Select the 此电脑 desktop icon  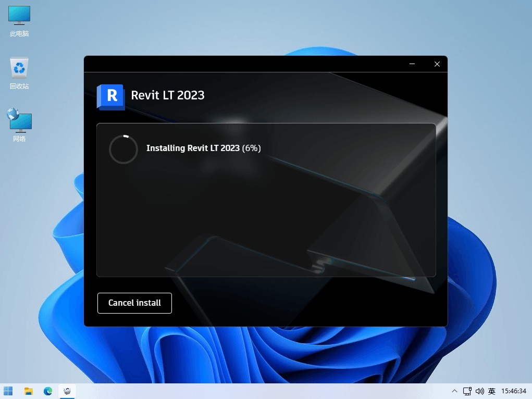pos(19,21)
